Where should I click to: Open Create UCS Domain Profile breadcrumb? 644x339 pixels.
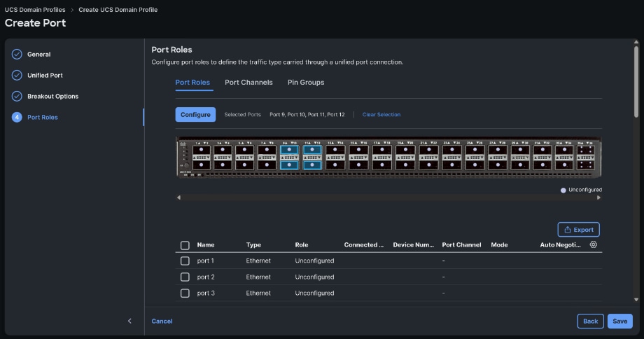(x=118, y=9)
